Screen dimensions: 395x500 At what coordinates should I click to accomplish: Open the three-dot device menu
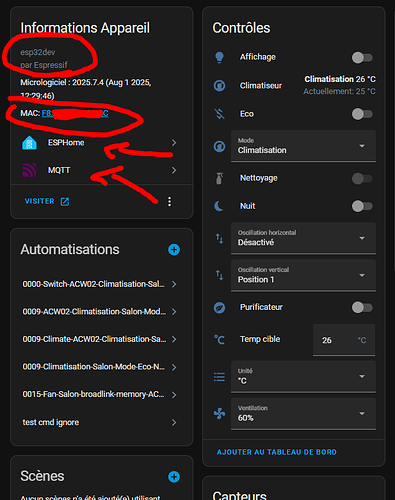pos(169,201)
